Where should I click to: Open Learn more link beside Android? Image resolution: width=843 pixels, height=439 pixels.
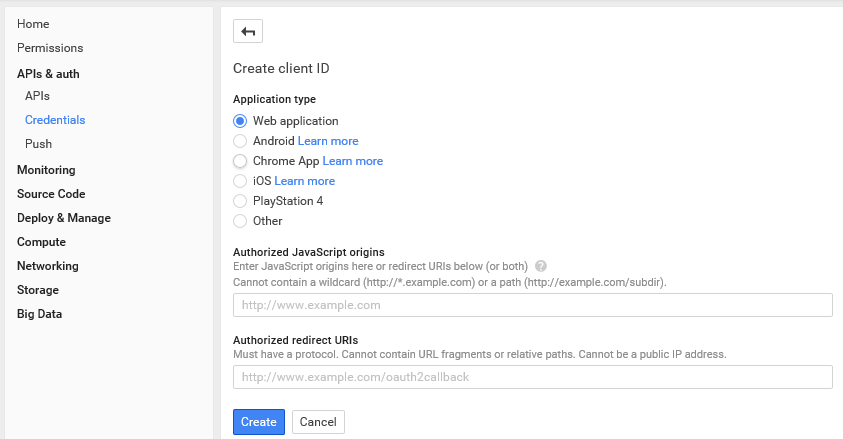328,141
